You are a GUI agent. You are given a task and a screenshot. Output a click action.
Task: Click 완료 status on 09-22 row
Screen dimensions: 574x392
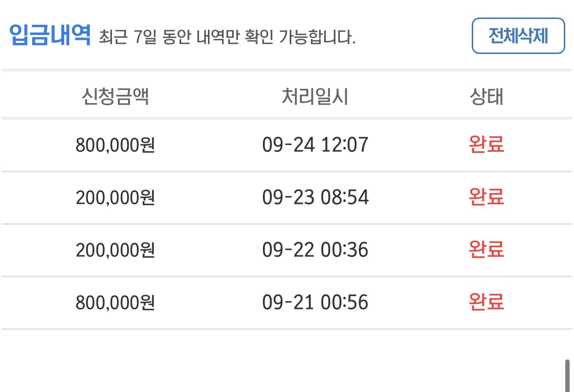pos(486,250)
